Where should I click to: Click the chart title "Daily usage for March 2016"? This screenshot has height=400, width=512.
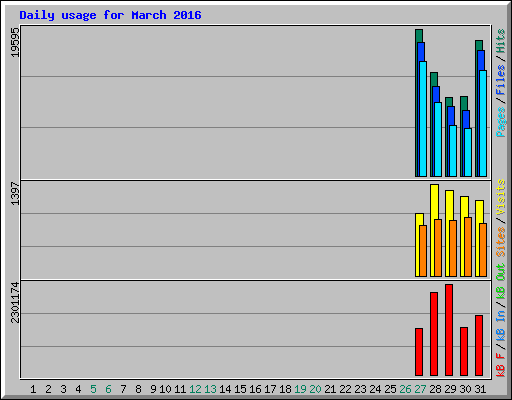pos(110,15)
